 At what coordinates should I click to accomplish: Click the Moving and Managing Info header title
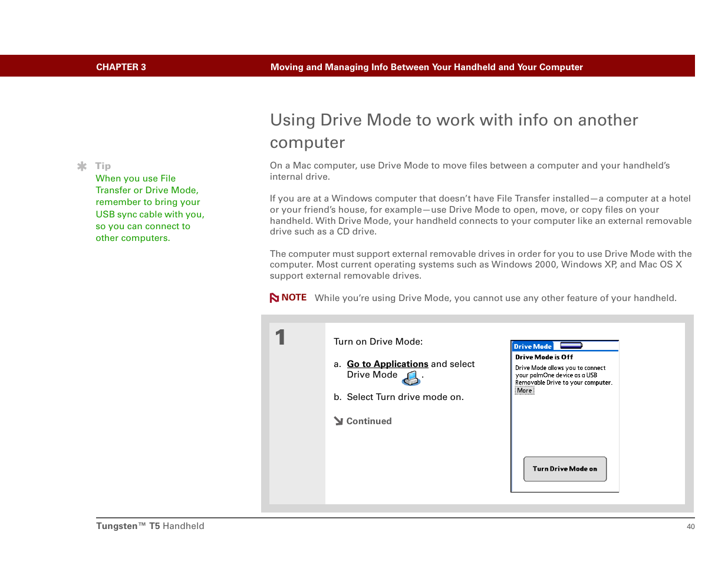pyautogui.click(x=426, y=67)
